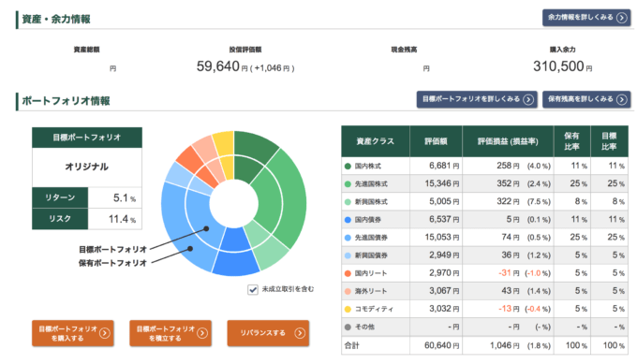Image resolution: width=637 pixels, height=364 pixels.
Task: Click 目標ポートフォリオ chart legend label
Action: [112, 249]
